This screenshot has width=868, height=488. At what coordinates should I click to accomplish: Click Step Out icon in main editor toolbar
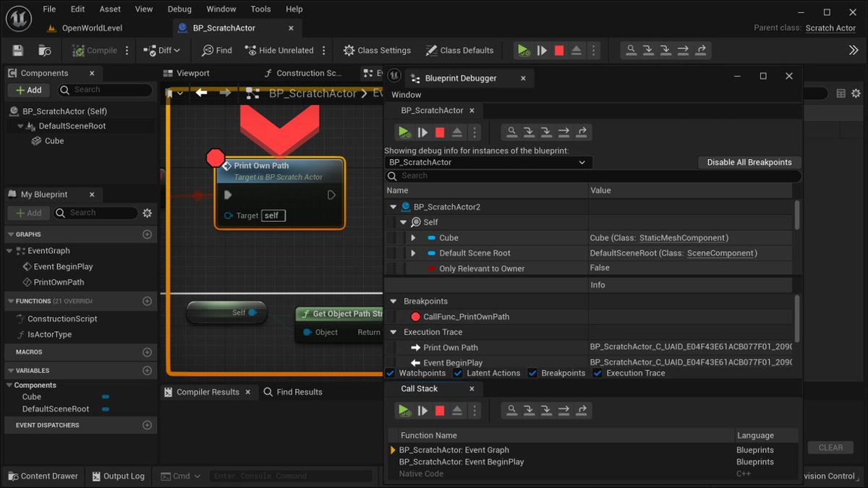[701, 51]
